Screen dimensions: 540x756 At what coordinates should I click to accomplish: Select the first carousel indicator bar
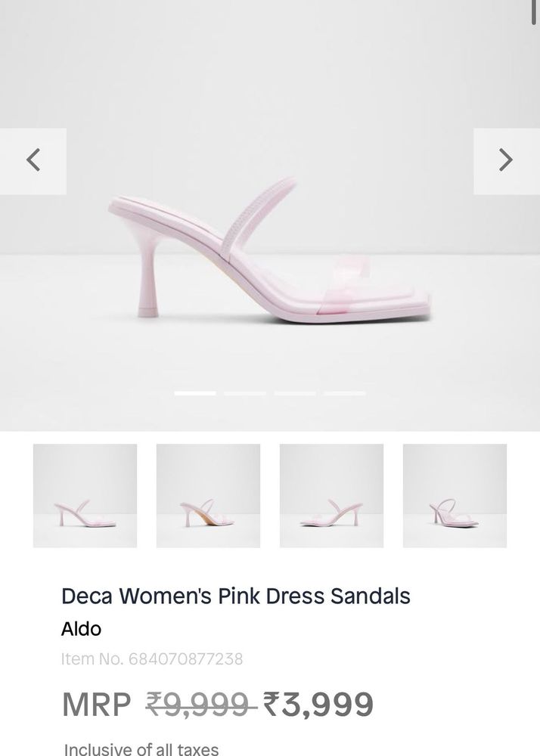pos(195,393)
